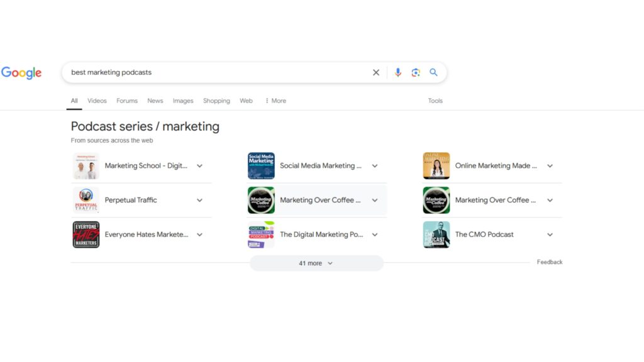Expand the Marketing School podcast entry
644x362 pixels.
click(199, 166)
